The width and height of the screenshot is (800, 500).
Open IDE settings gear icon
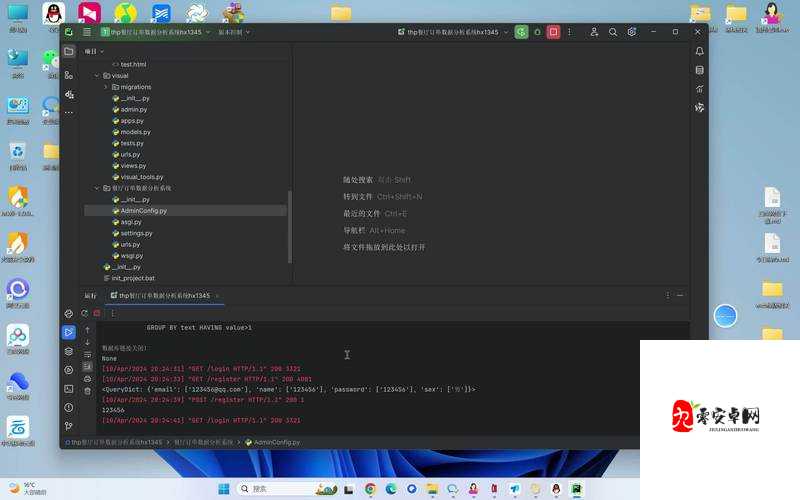tap(632, 32)
